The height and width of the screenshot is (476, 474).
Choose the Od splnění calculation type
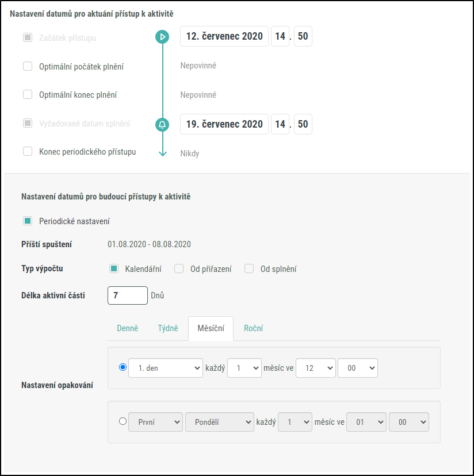[x=249, y=268]
